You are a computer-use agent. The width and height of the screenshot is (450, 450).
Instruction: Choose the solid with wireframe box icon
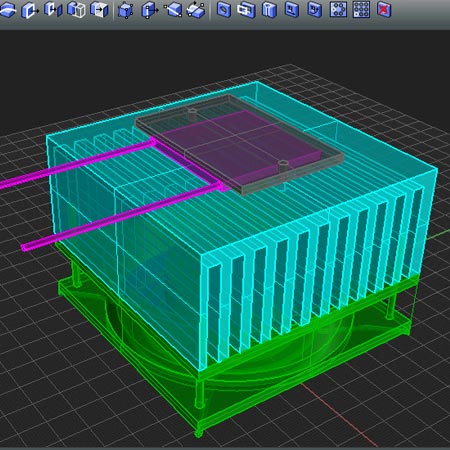[76, 9]
